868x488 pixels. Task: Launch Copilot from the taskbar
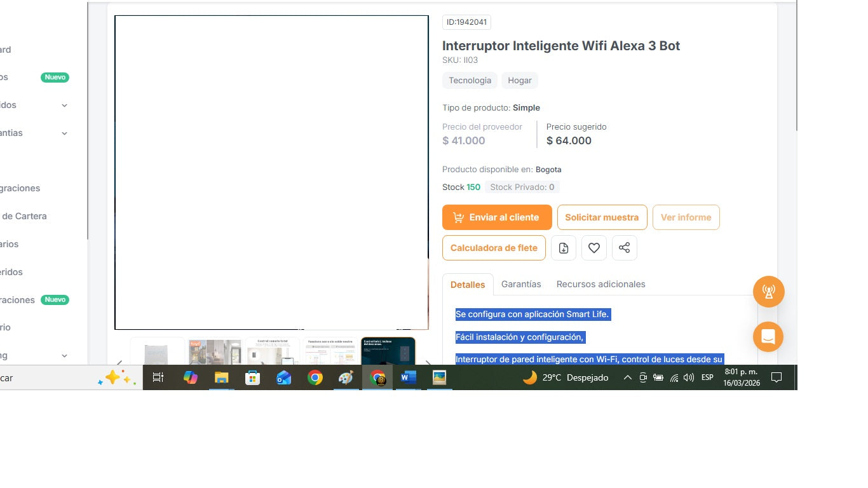tap(190, 378)
